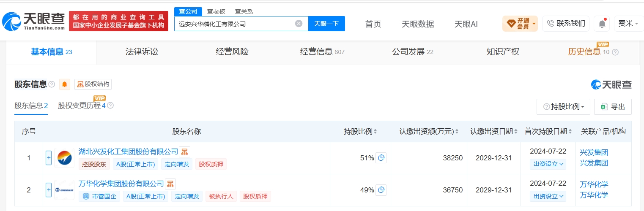Click the 天眼一下 search button
Viewport: 644px width, 211px height.
click(x=326, y=24)
